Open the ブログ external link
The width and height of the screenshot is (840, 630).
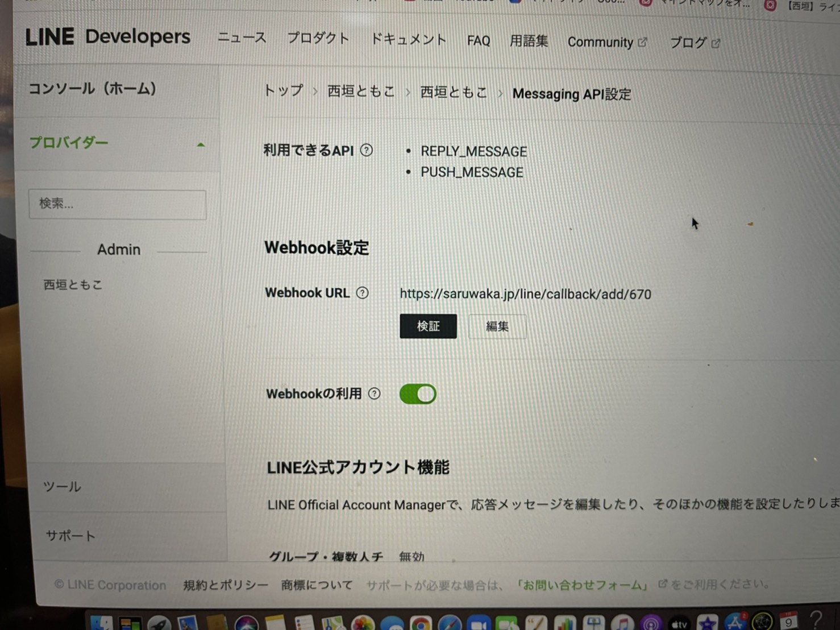point(695,43)
